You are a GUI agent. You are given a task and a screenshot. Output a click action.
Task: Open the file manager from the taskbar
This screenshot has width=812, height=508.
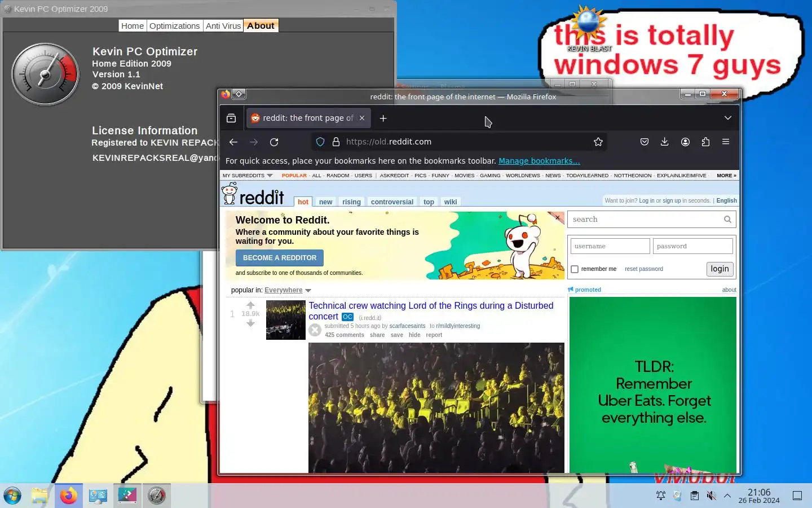coord(39,496)
